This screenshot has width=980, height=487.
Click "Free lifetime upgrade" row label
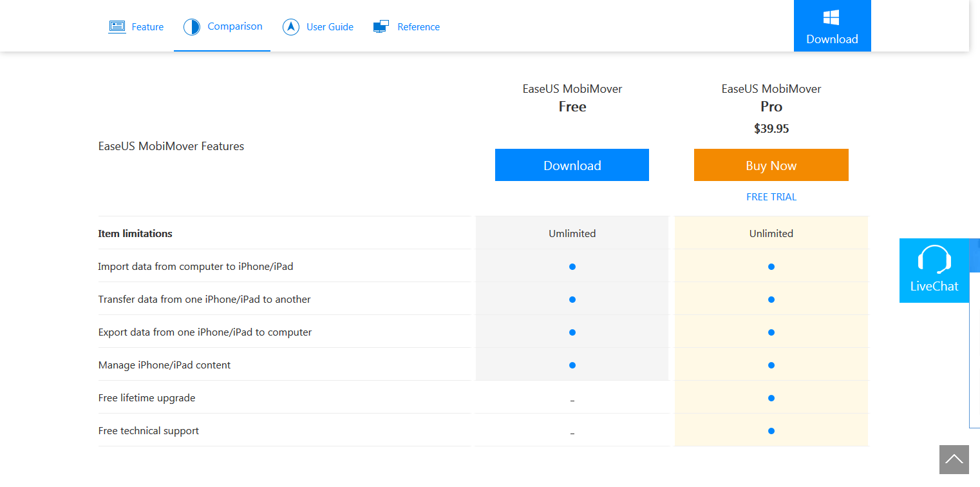point(147,397)
